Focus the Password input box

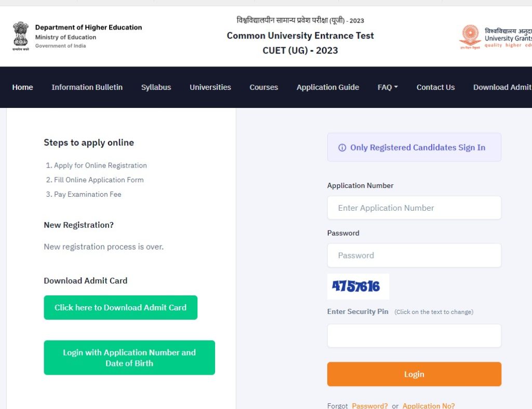414,255
